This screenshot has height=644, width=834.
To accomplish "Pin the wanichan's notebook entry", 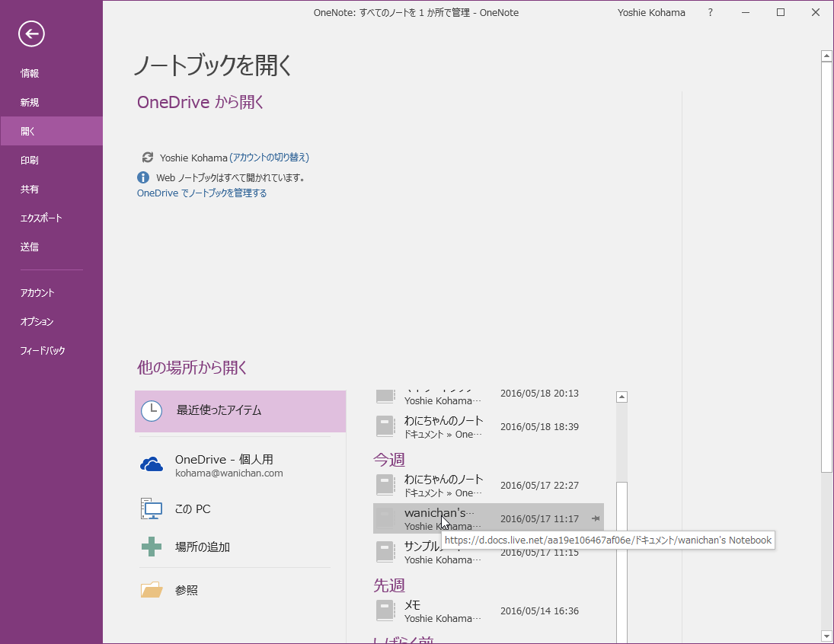I will point(596,518).
